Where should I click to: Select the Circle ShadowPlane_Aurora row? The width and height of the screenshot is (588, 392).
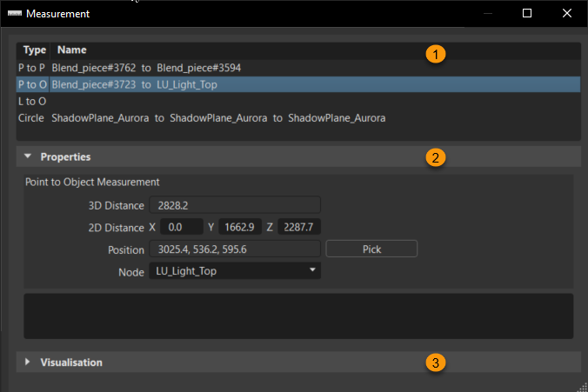298,118
